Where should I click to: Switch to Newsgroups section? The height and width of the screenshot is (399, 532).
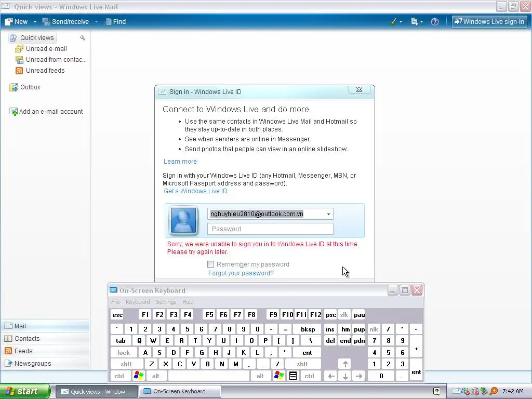pyautogui.click(x=45, y=363)
